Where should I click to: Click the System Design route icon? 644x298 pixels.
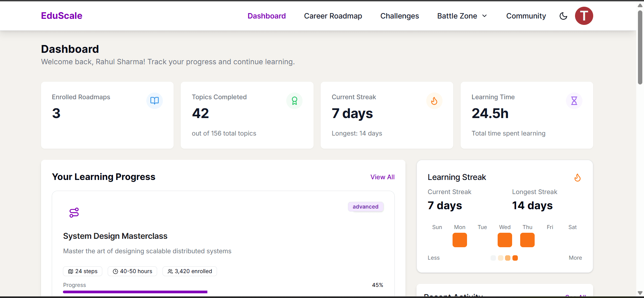point(74,213)
